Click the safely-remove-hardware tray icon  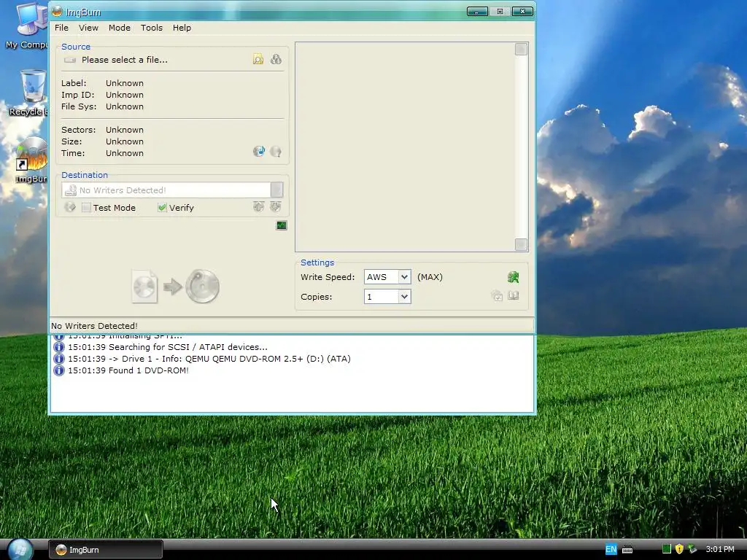click(x=692, y=549)
